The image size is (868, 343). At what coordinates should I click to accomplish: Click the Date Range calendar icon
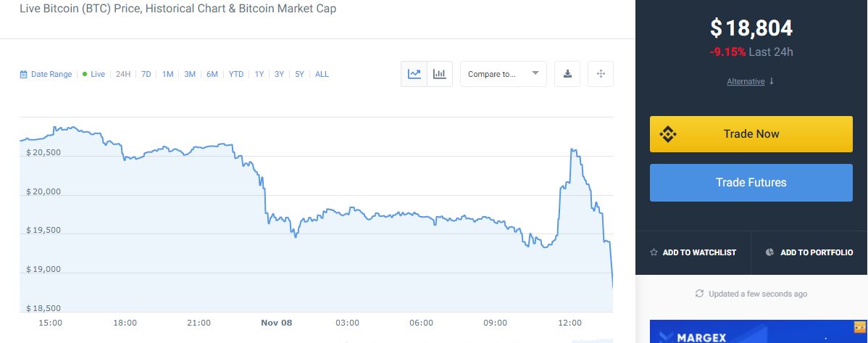(x=23, y=74)
